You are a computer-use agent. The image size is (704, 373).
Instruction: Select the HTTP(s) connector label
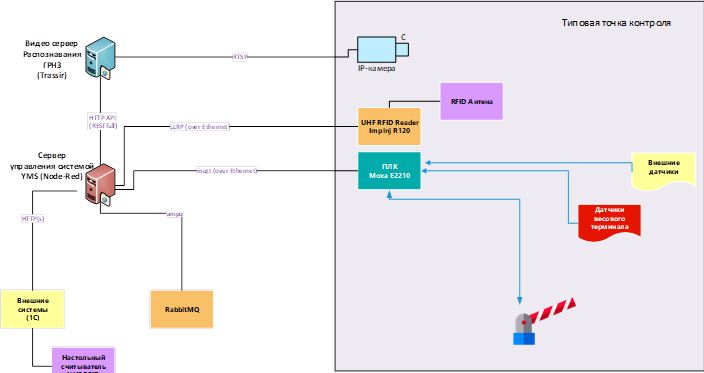33,219
